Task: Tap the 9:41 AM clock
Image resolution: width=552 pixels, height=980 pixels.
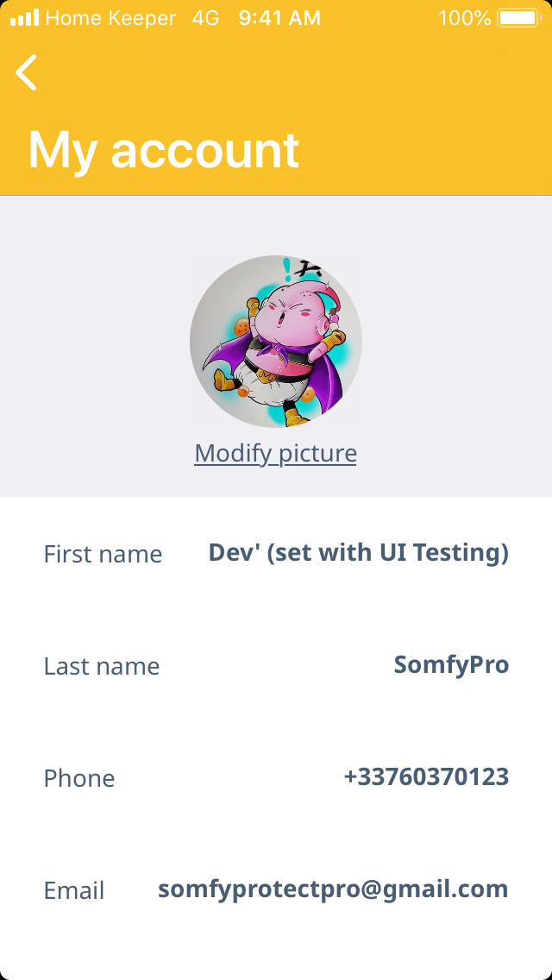Action: click(x=279, y=18)
